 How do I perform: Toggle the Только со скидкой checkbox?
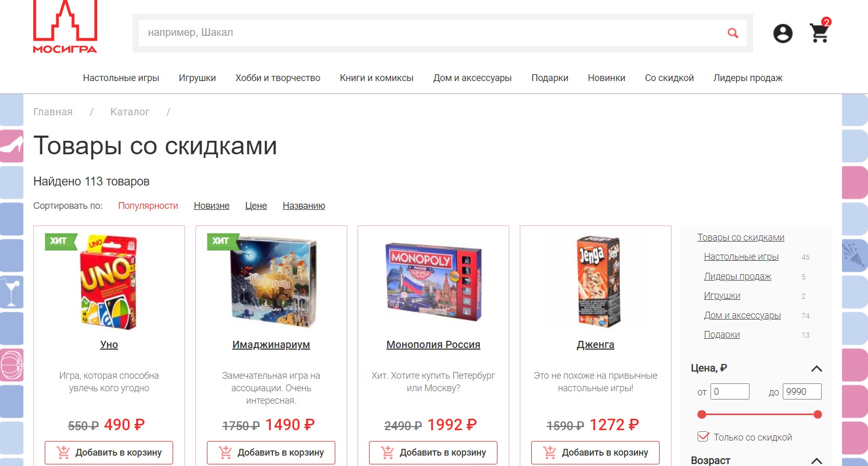tap(703, 436)
